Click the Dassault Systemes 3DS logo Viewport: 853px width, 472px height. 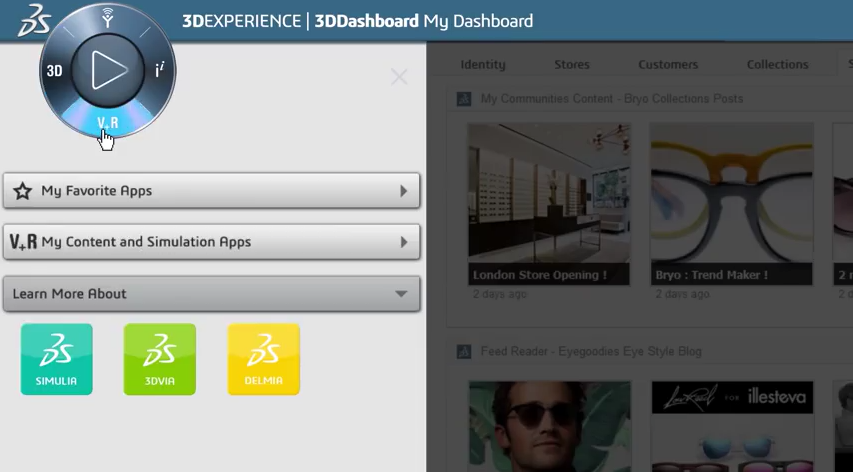pos(34,21)
